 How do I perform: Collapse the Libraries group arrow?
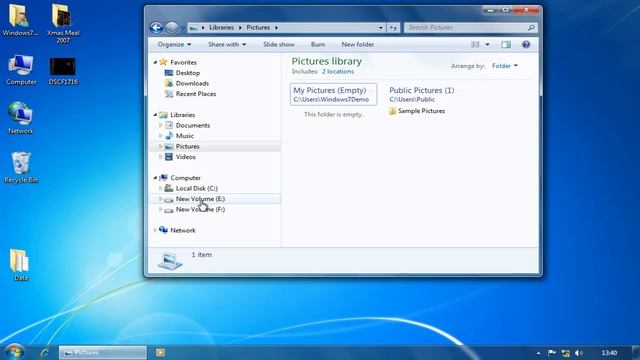click(155, 115)
